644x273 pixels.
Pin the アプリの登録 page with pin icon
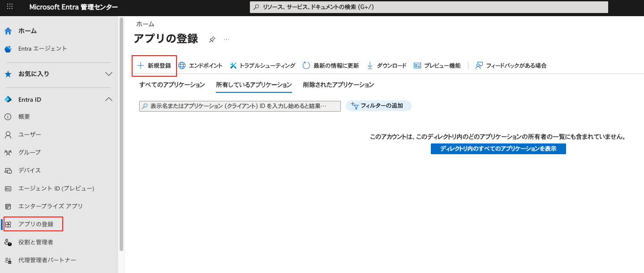coord(212,39)
